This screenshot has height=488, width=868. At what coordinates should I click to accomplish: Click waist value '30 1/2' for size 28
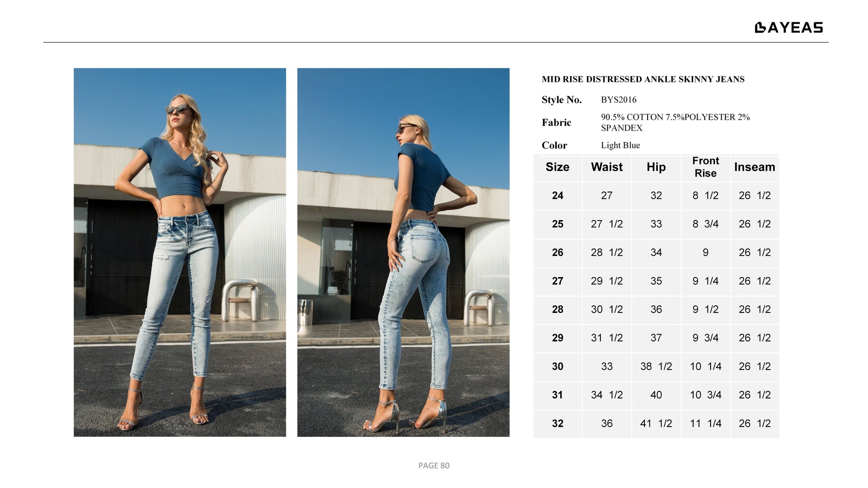pos(607,310)
